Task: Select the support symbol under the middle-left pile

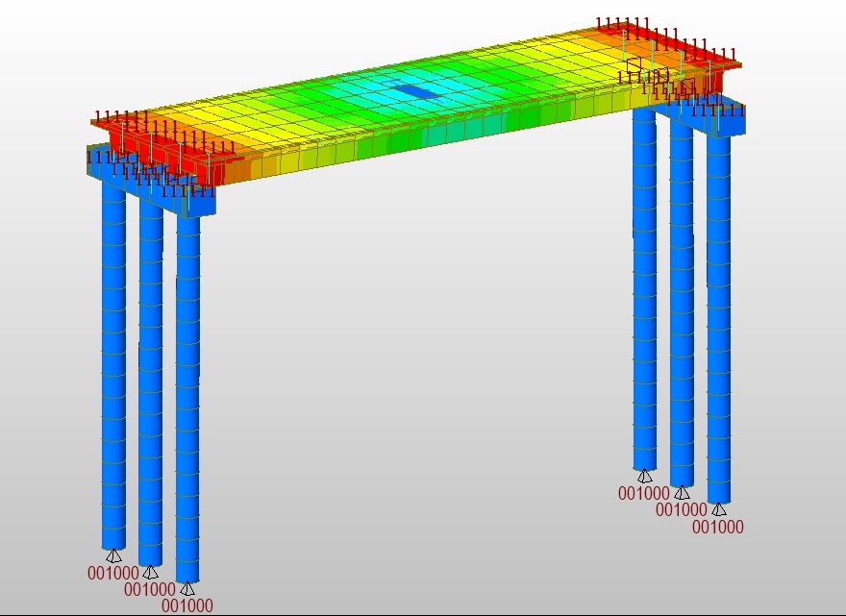Action: [x=150, y=572]
